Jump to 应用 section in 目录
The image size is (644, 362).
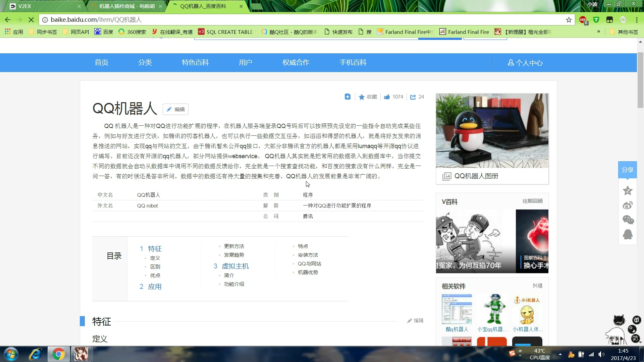tap(155, 287)
